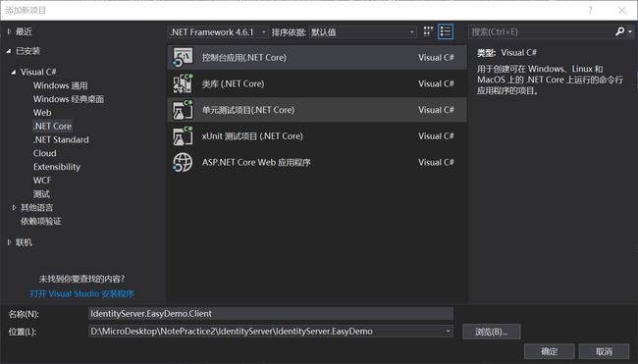
Task: Open the .NET Framework 4.6.1 version dropdown
Action: click(218, 32)
